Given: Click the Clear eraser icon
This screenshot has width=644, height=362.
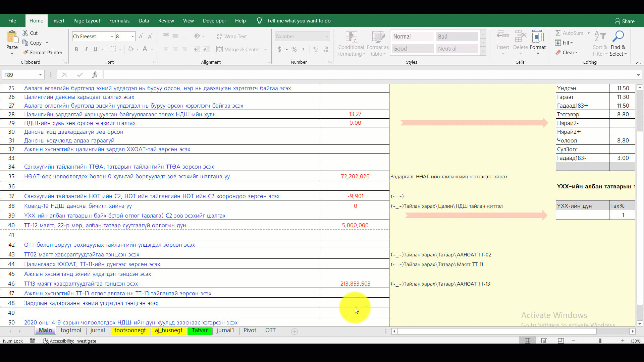Looking at the screenshot, I should pyautogui.click(x=558, y=52).
